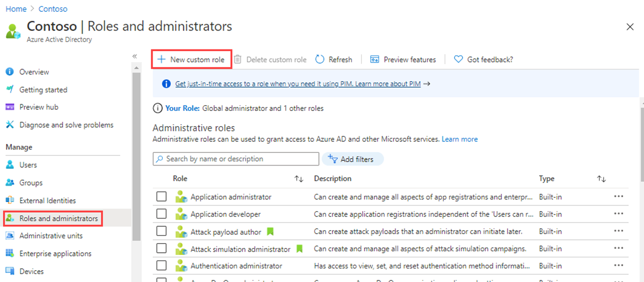Click the Application administrator role icon
This screenshot has height=282, width=644.
pyautogui.click(x=181, y=197)
